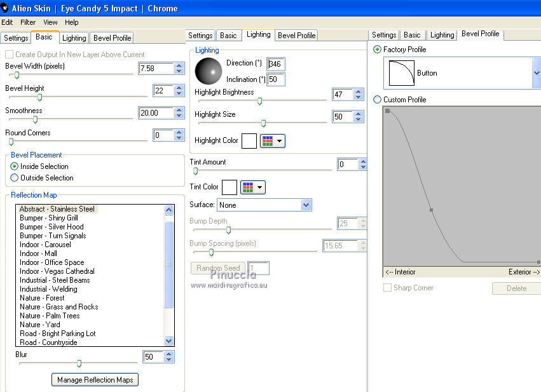Screen dimensions: 541x392
Task: Select Indoor - Vegas Cathedral reflection map
Action: pyautogui.click(x=57, y=271)
